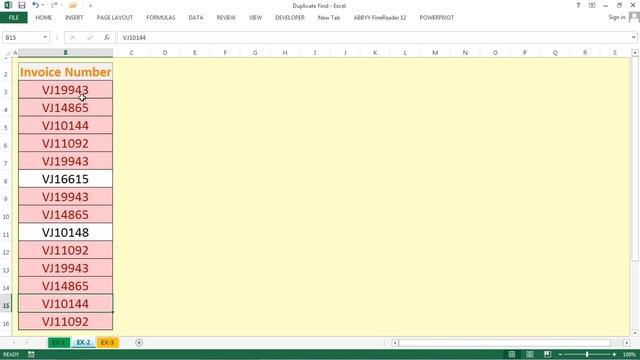The image size is (640, 360).
Task: Click the macro recording icon in the status bar
Action: click(x=31, y=354)
